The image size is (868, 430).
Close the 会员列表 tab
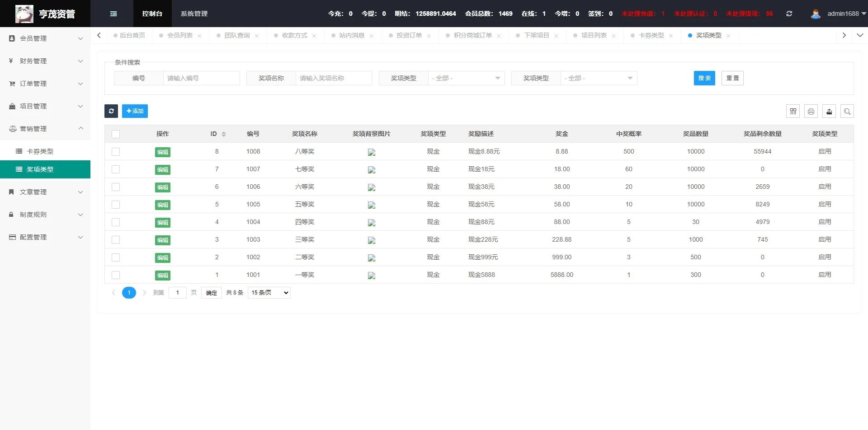pyautogui.click(x=199, y=36)
